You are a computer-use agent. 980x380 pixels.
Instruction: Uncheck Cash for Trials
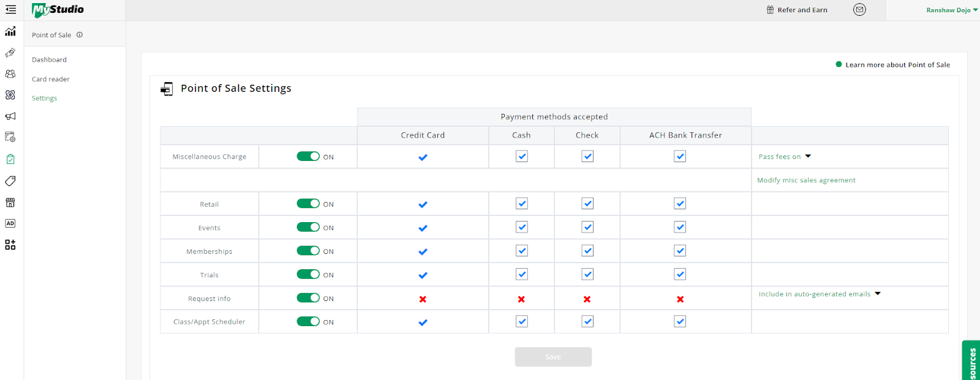coord(522,274)
